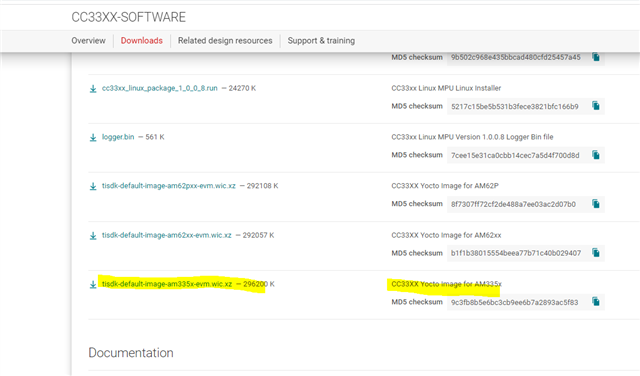The image size is (640, 376).
Task: Click description CC33XX Yocto Image for AM62P
Action: [445, 186]
